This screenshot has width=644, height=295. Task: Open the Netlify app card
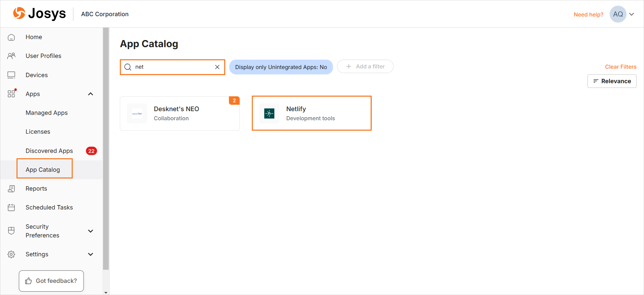point(312,113)
